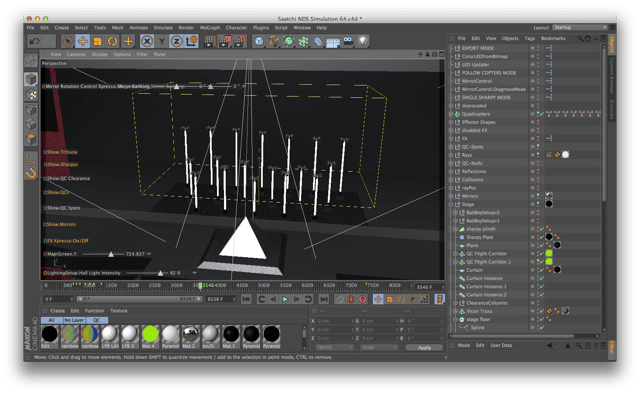
Task: Click MainScreen.Y slider handle
Action: [111, 254]
